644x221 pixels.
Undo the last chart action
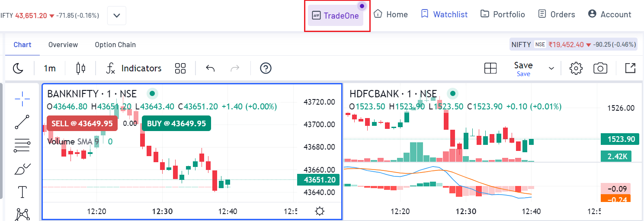[x=211, y=68]
